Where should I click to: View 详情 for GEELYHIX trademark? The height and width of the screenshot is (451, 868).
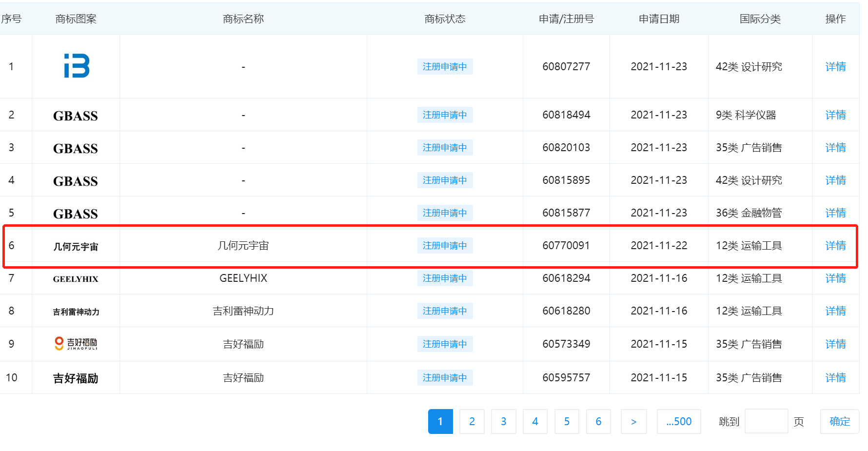click(x=835, y=278)
